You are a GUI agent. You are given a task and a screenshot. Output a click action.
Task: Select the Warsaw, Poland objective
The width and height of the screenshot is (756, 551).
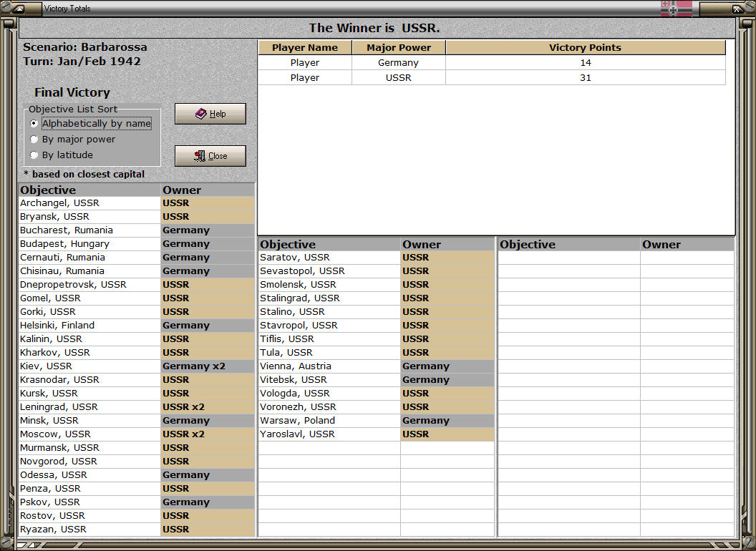pos(329,420)
